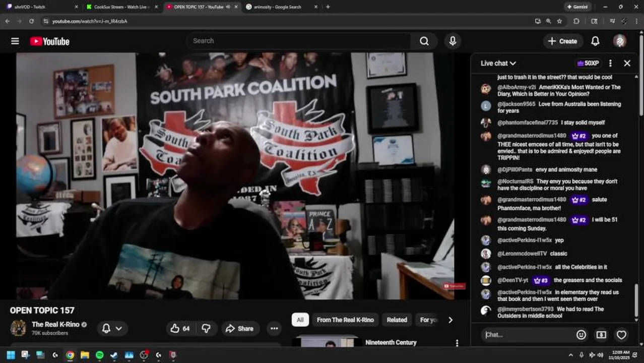
Task: Click @DeenTV-yt username in chat
Action: [512, 280]
